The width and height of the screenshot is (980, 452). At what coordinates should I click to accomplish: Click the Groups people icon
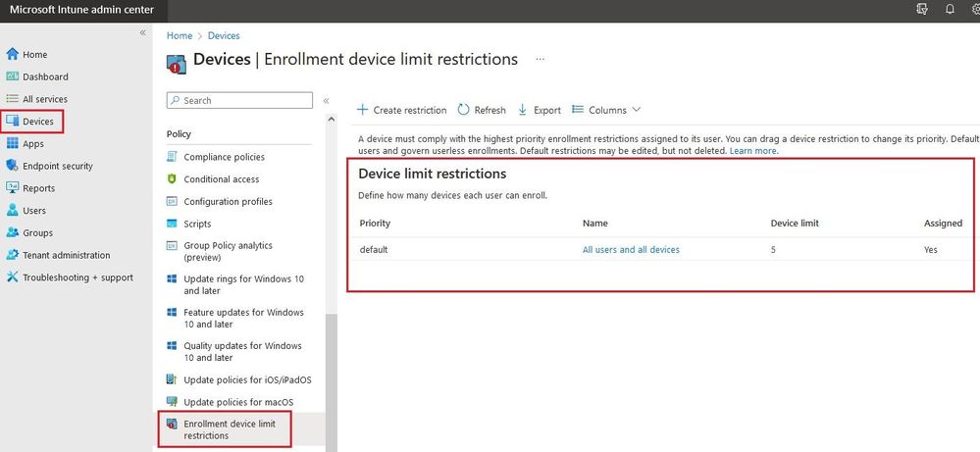click(x=13, y=232)
